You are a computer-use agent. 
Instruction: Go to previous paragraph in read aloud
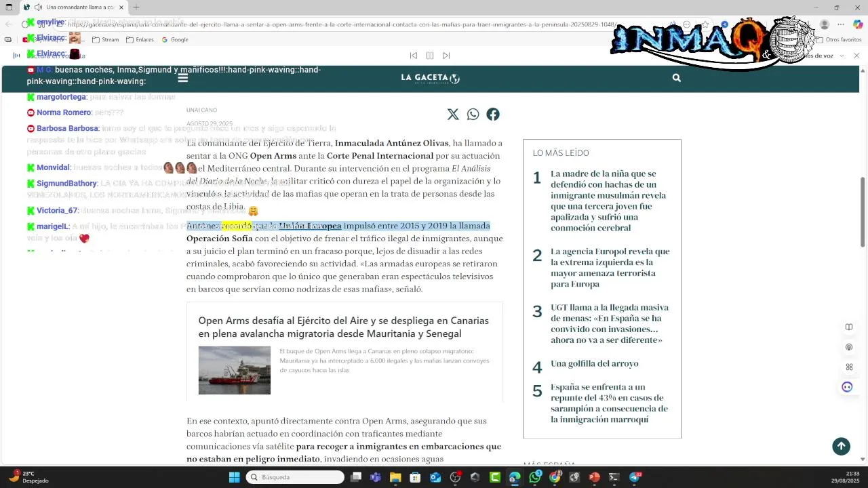pyautogui.click(x=413, y=56)
